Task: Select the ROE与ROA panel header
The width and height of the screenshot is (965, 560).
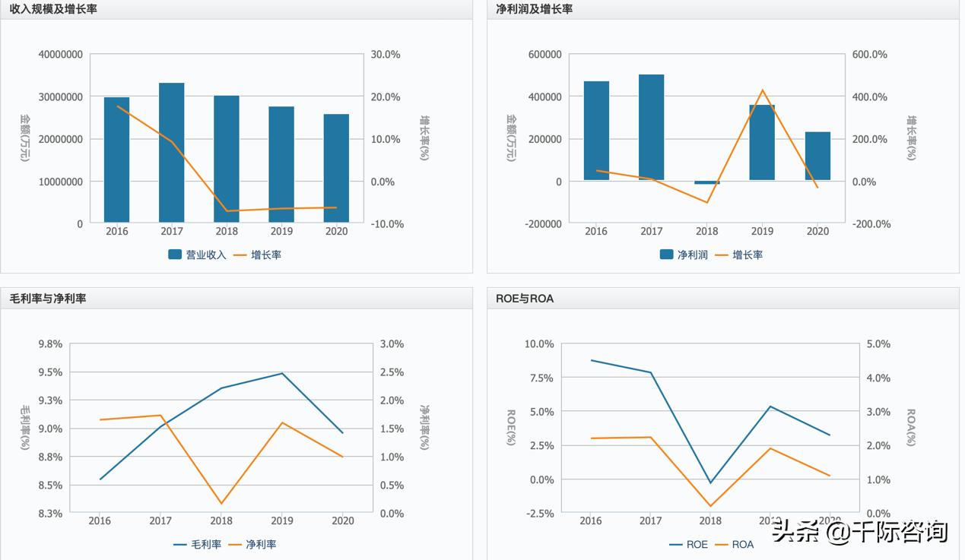Action: point(525,299)
